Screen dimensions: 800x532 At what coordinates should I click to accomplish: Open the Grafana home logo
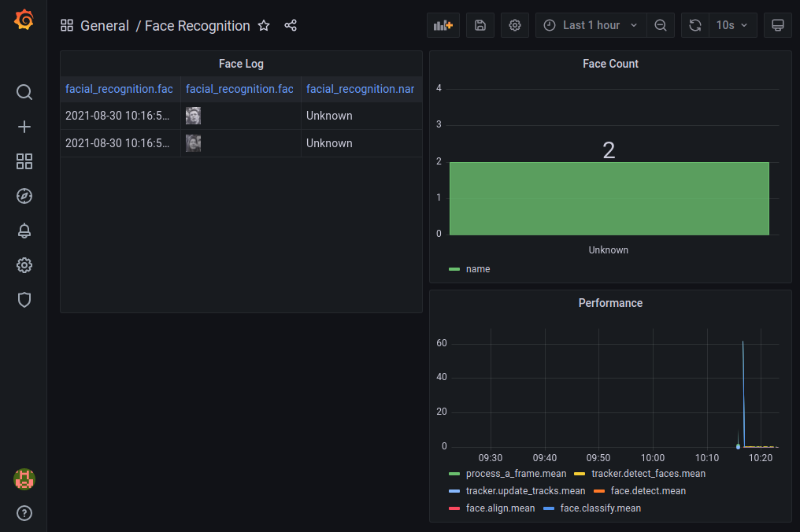[24, 20]
